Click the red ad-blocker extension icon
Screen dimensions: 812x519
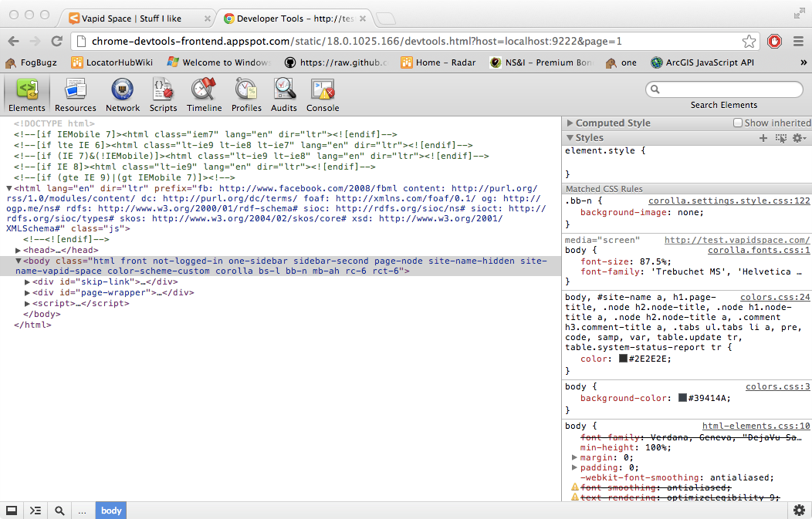(x=775, y=42)
